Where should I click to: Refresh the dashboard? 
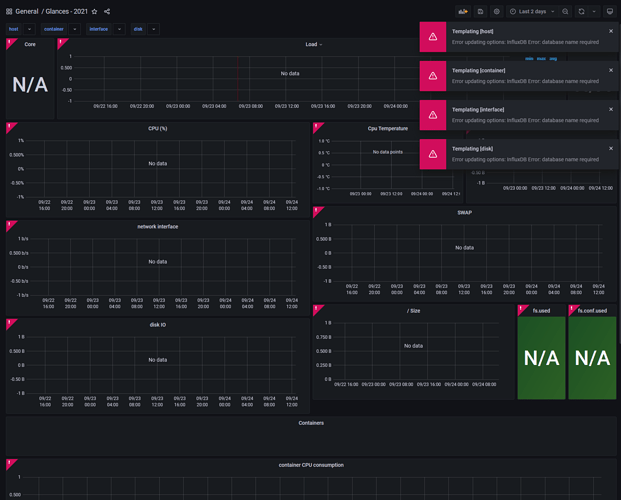582,11
